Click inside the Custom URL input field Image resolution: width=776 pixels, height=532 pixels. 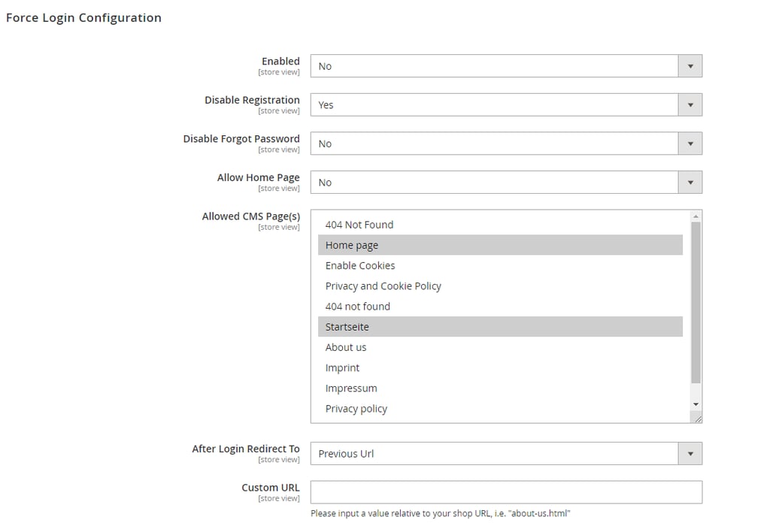(505, 491)
